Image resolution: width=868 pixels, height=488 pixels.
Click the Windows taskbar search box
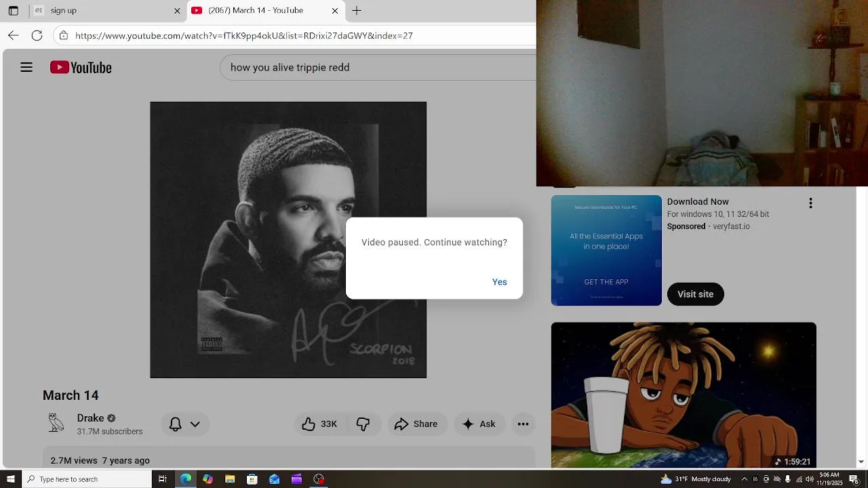point(87,479)
